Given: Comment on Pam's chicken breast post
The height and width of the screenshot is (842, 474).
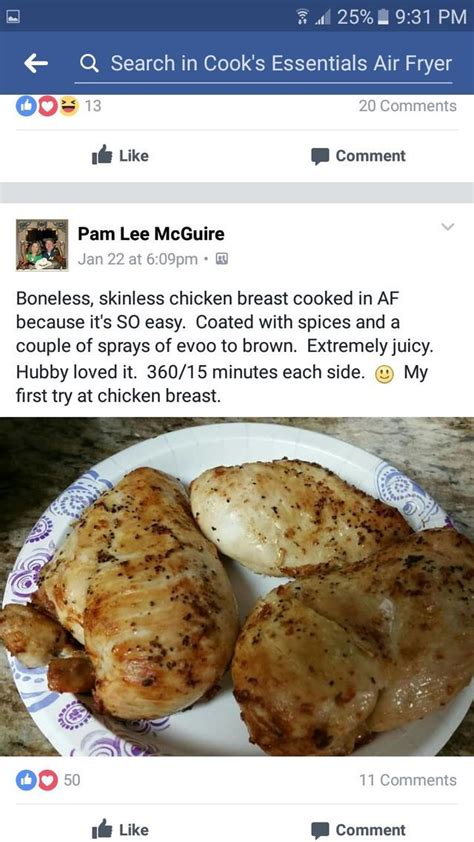Looking at the screenshot, I should point(359,830).
